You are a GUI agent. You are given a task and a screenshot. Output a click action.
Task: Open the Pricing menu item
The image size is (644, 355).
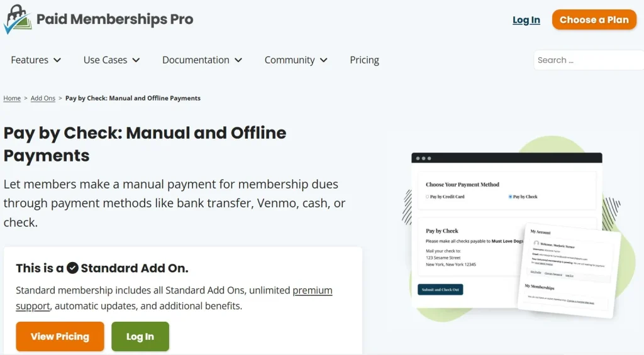[x=364, y=60]
